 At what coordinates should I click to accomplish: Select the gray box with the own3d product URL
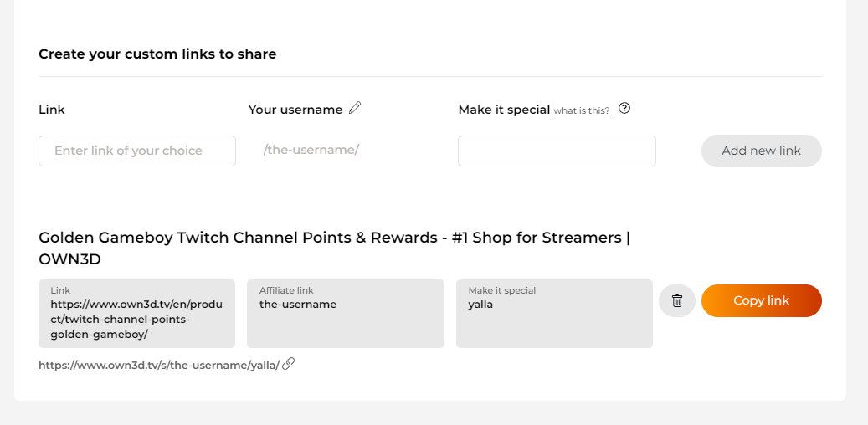pos(136,314)
